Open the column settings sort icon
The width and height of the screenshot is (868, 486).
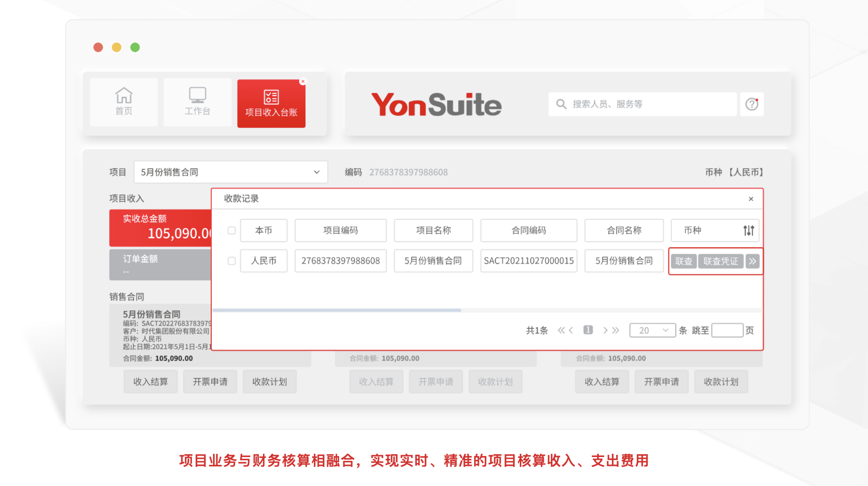click(748, 230)
